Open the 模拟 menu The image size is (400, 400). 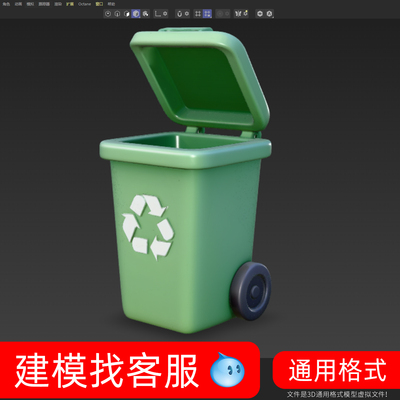click(x=30, y=4)
